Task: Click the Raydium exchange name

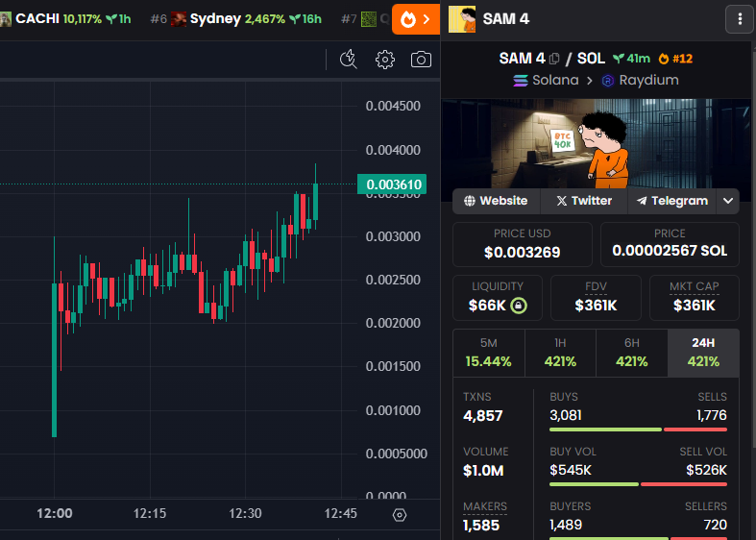Action: point(648,80)
